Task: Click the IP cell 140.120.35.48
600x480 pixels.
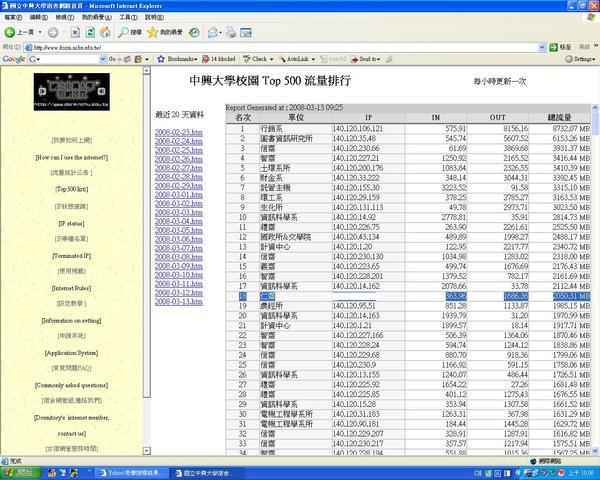Action: [x=368, y=139]
